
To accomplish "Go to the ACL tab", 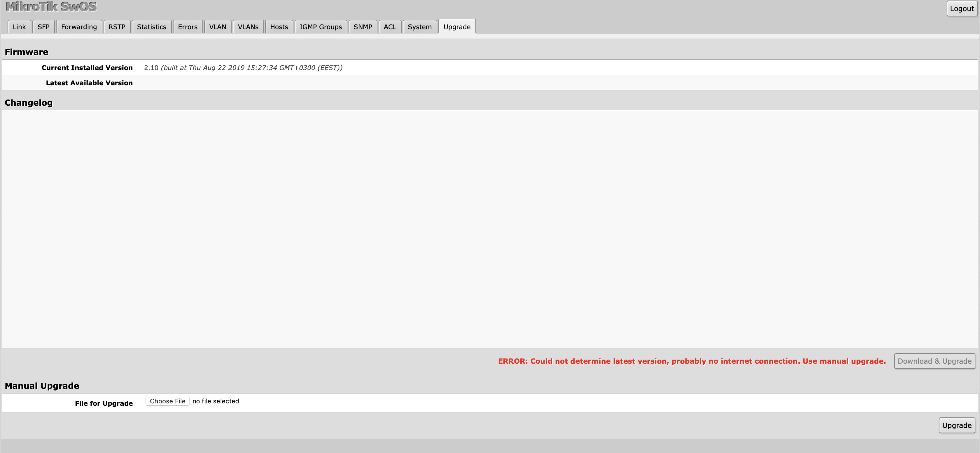I will tap(390, 27).
